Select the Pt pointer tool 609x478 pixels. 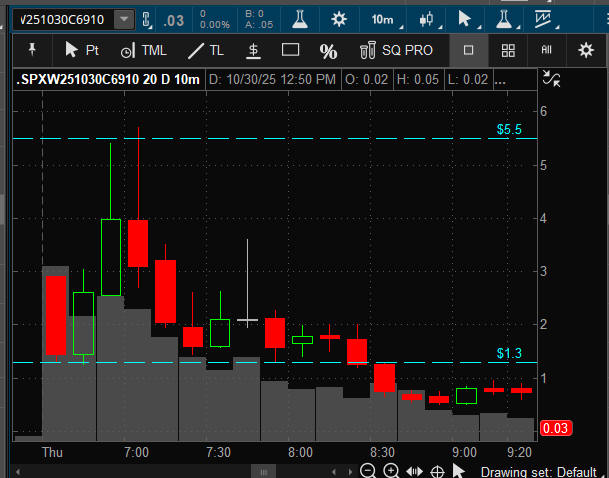81,49
